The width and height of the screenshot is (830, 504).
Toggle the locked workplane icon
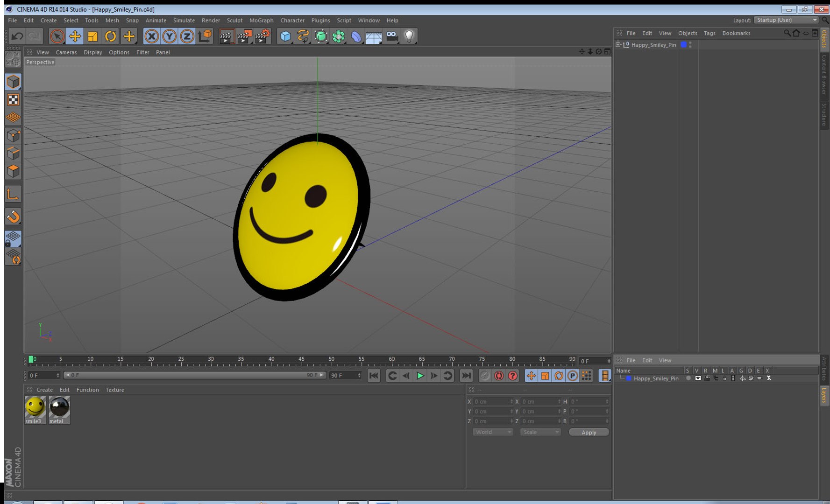pos(13,239)
